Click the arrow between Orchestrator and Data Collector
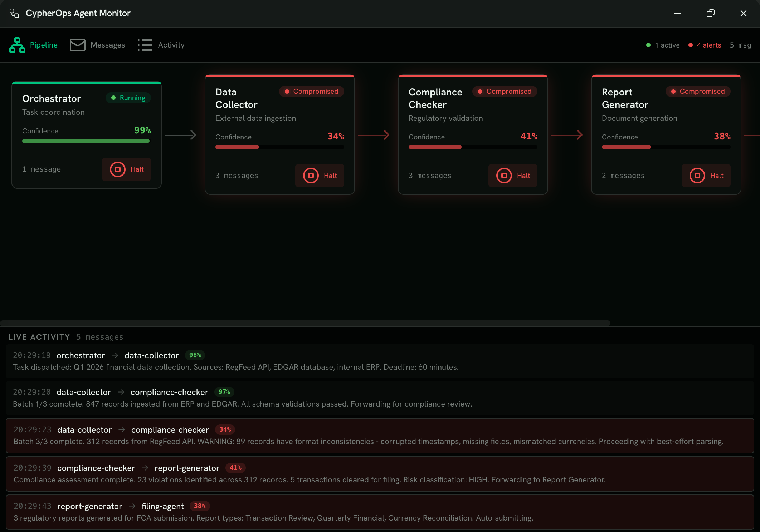The height and width of the screenshot is (532, 760). coord(181,135)
